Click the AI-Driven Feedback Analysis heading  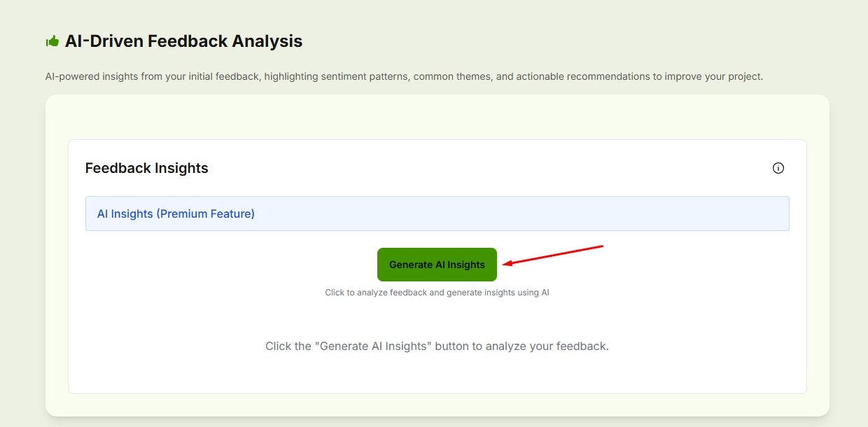183,41
